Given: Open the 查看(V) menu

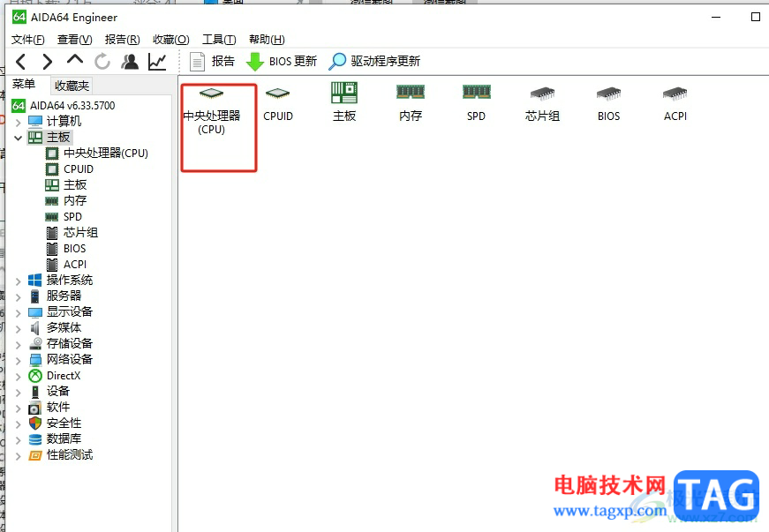Looking at the screenshot, I should click(x=74, y=40).
